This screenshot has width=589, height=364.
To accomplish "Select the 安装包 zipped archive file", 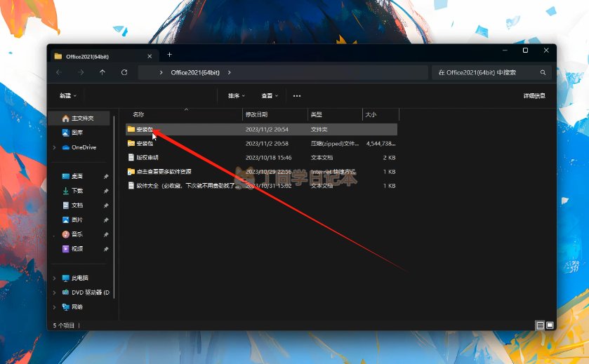I will [144, 143].
